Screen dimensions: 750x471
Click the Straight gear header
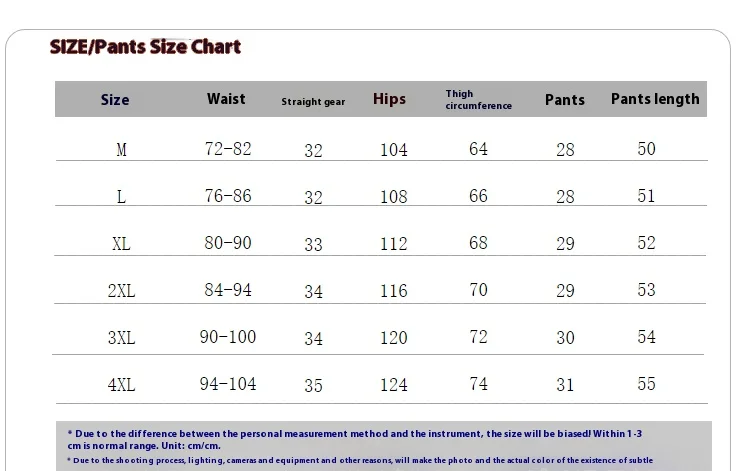[313, 101]
